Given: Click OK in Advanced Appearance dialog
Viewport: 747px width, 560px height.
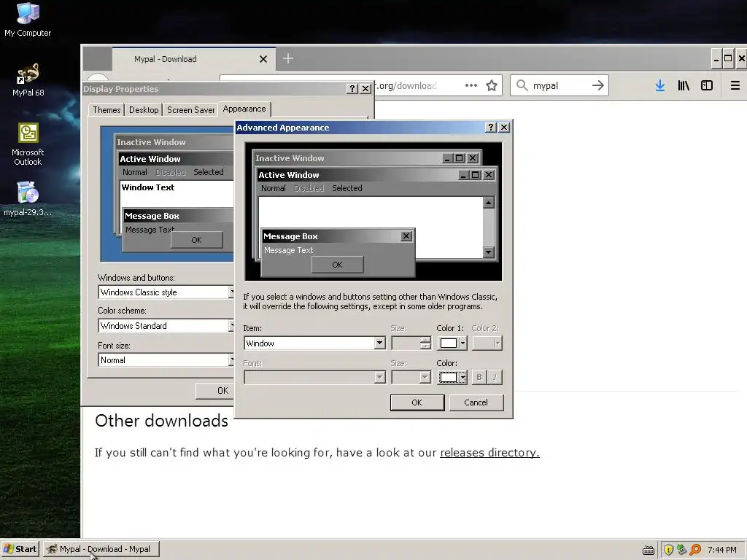Looking at the screenshot, I should pyautogui.click(x=417, y=402).
